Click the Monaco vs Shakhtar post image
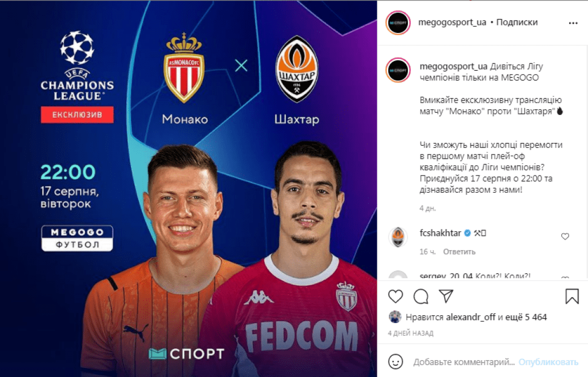Viewport: 588px width, 377px height. pos(188,188)
